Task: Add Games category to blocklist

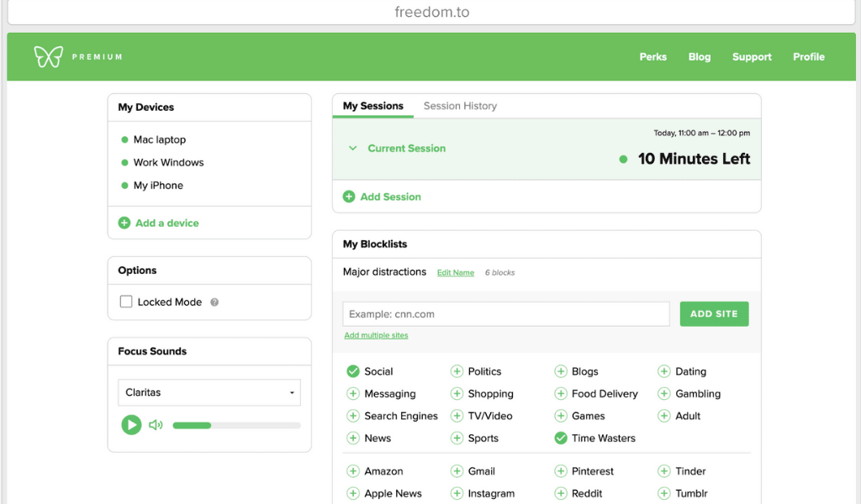Action: (561, 416)
